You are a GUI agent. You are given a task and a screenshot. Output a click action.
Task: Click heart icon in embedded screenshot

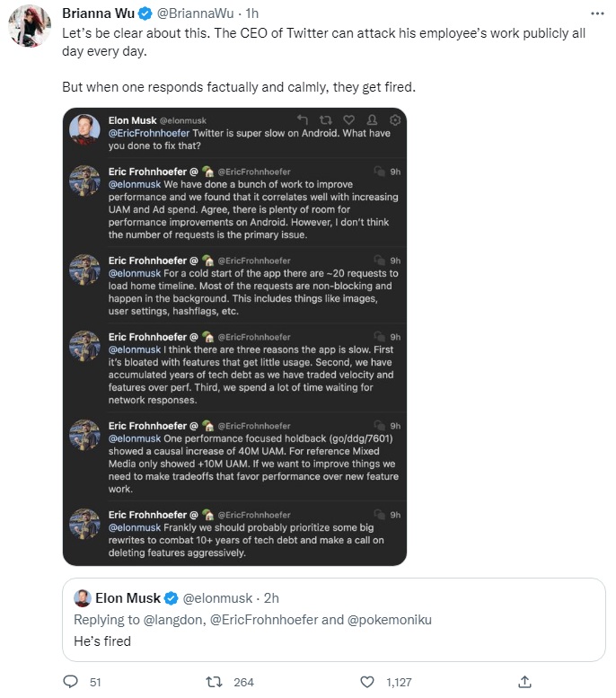pyautogui.click(x=349, y=119)
